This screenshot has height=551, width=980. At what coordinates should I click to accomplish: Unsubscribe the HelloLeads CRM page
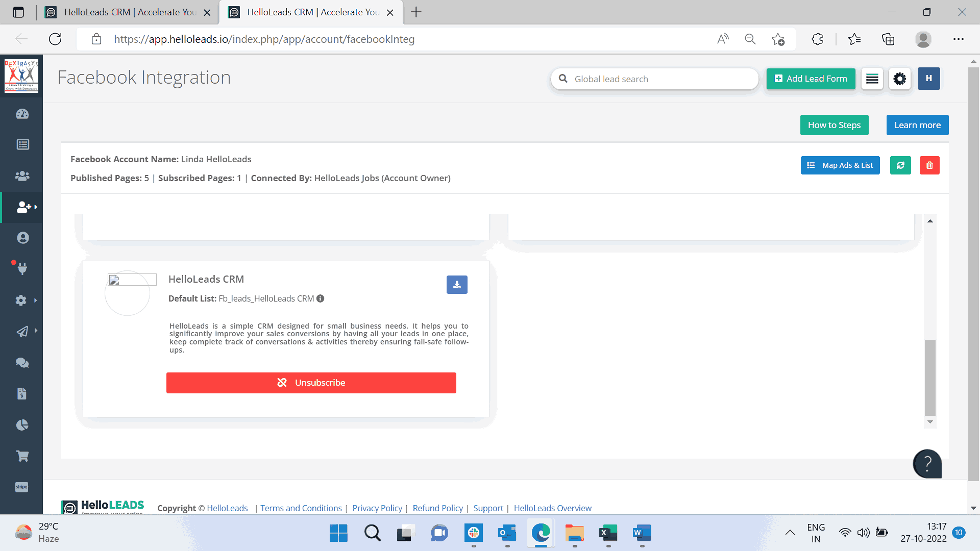[311, 383]
